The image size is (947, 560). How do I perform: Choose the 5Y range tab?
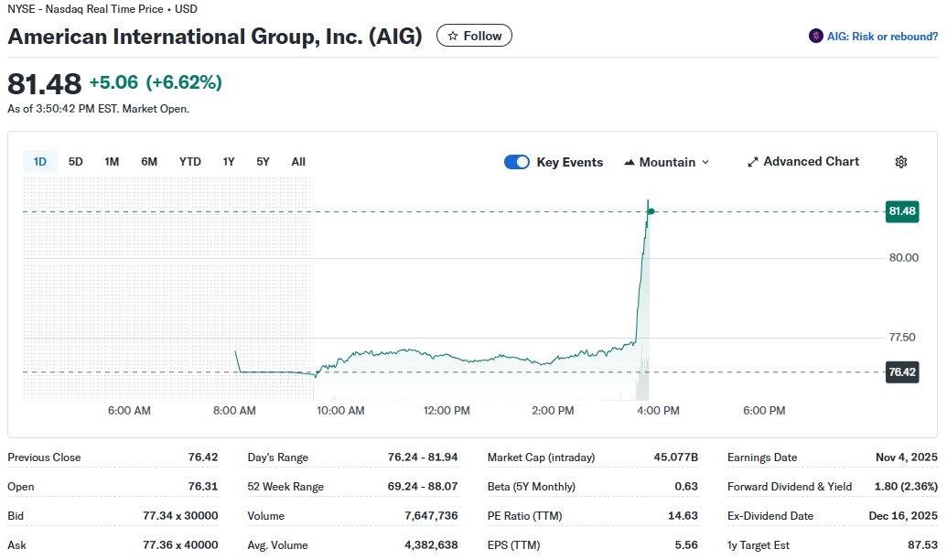click(263, 162)
